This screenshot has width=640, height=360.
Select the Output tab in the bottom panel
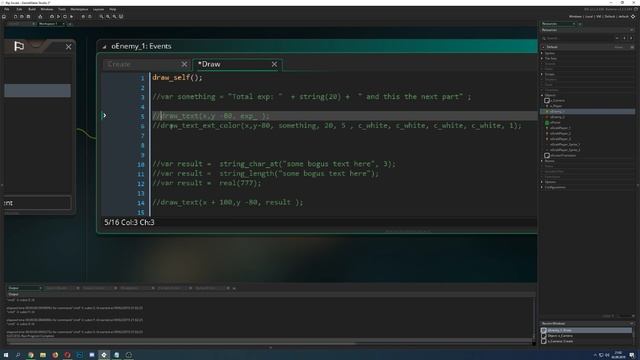[x=24, y=288]
